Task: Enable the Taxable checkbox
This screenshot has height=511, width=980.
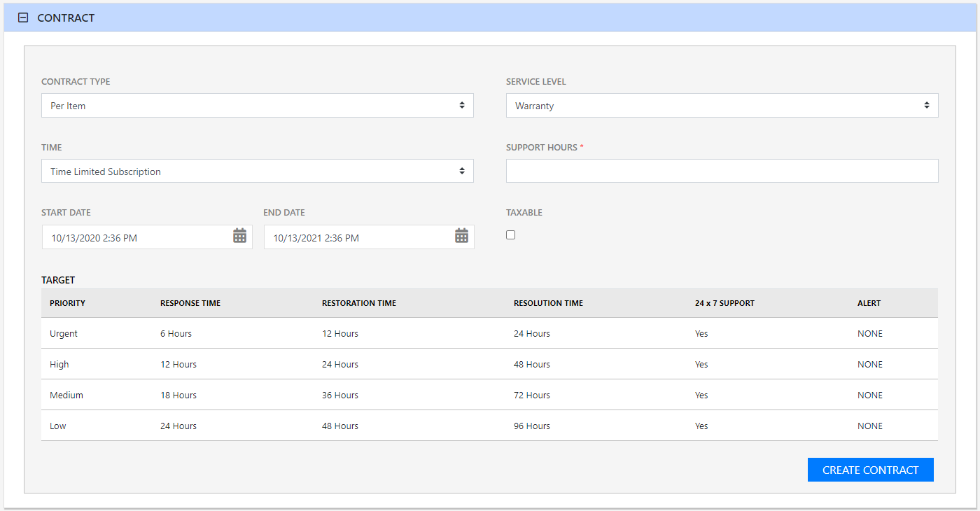Action: pos(511,235)
